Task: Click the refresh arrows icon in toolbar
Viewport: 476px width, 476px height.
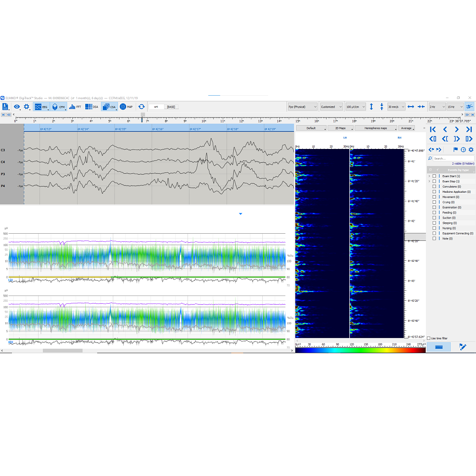Action: [141, 107]
